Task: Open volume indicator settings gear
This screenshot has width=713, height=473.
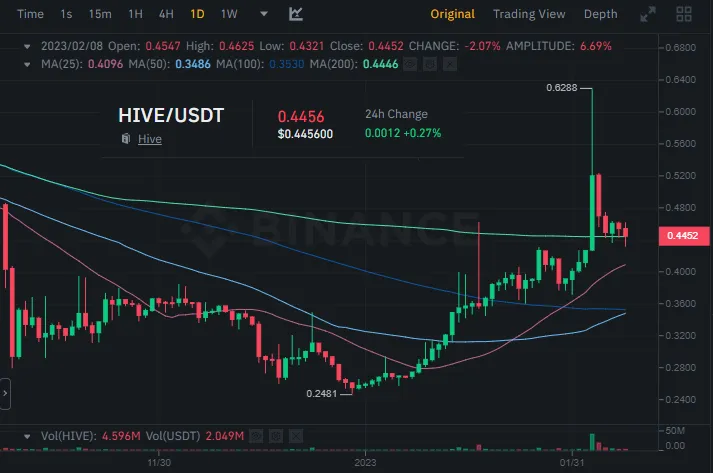Action: [x=276, y=437]
